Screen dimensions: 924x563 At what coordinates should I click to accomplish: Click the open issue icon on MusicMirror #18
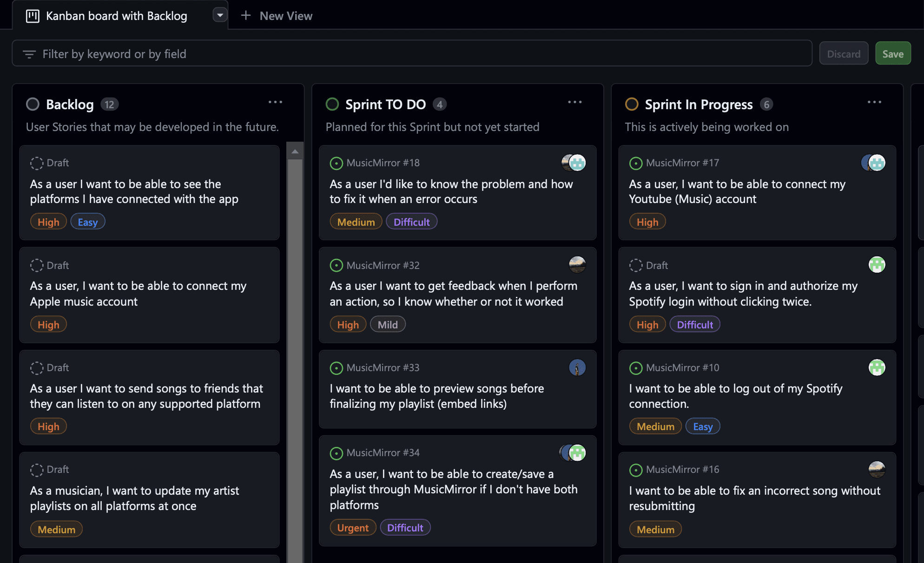[336, 163]
